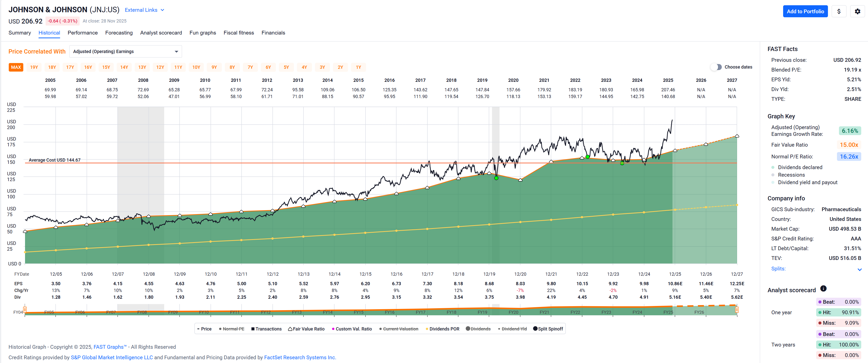This screenshot has width=868, height=363.
Task: Enable the Choose dates switch
Action: (716, 67)
